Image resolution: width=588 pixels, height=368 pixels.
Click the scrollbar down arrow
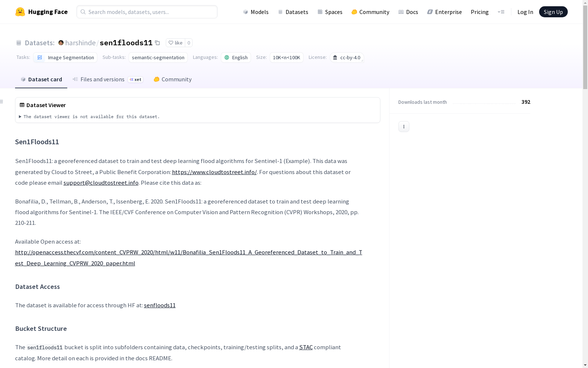[585, 365]
